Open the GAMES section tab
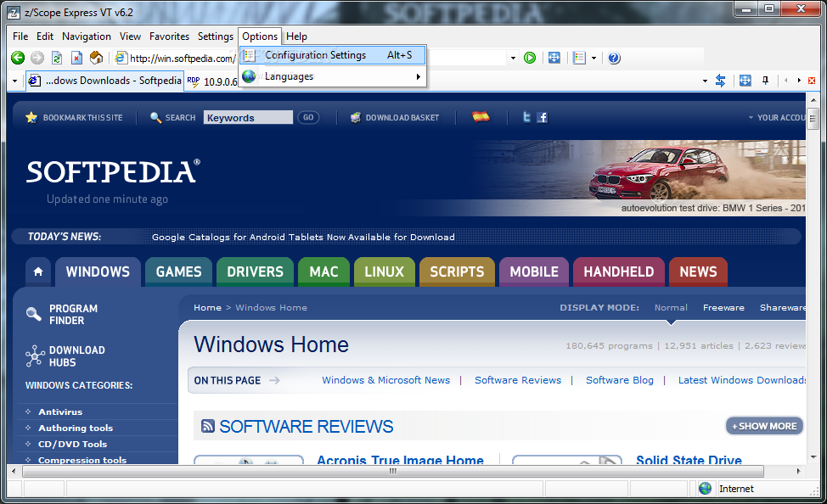This screenshot has height=504, width=827. [179, 272]
